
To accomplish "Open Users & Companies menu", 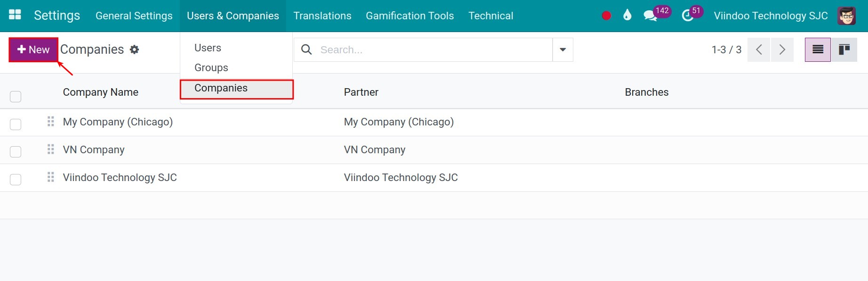I will 233,16.
